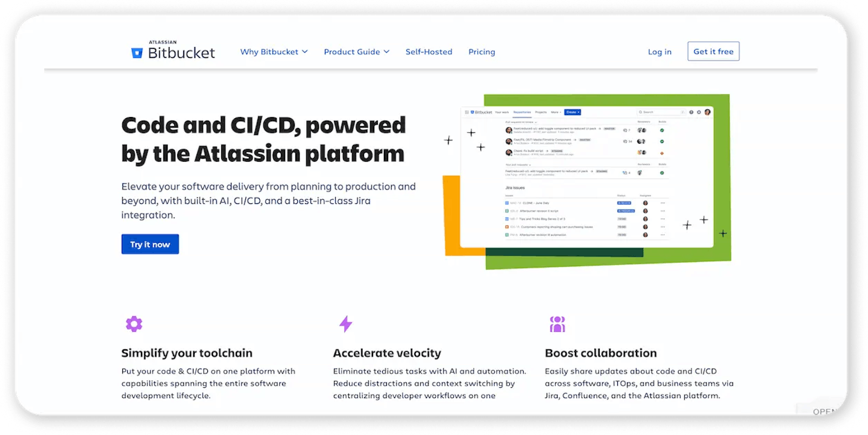This screenshot has width=868, height=435.
Task: Open the Self-Hosted menu item
Action: click(x=429, y=52)
